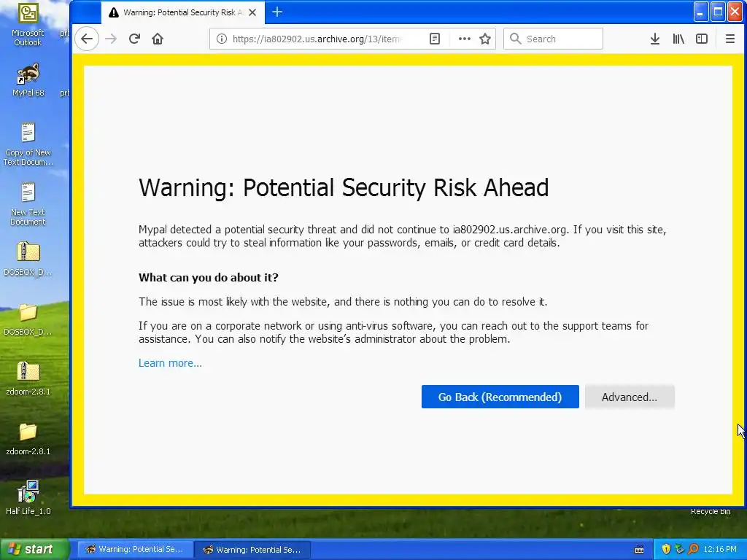Viewport: 747px width, 560px height.
Task: Bookmark this page with the star
Action: [x=485, y=39]
